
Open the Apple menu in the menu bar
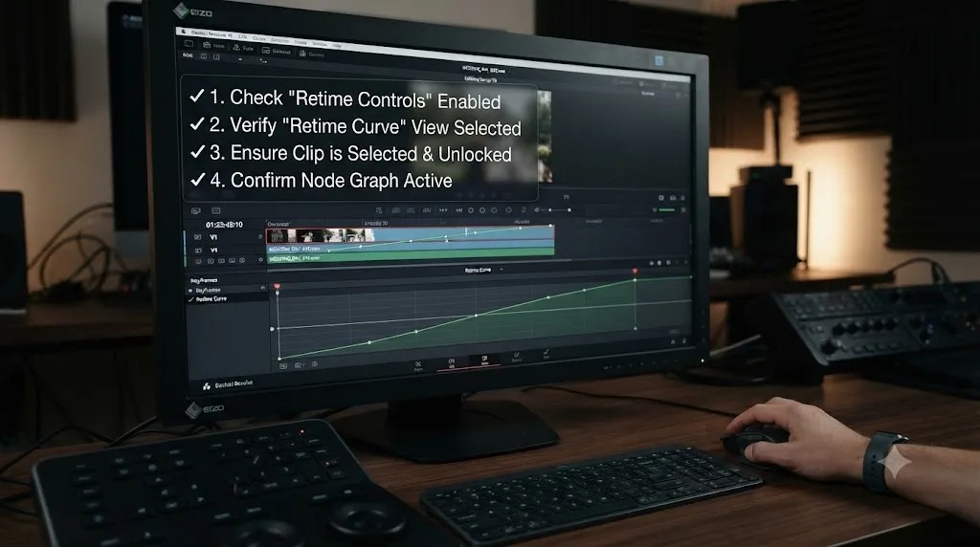pyautogui.click(x=184, y=32)
